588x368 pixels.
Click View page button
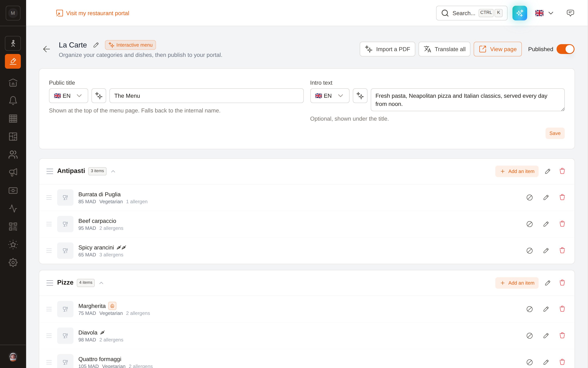point(498,49)
